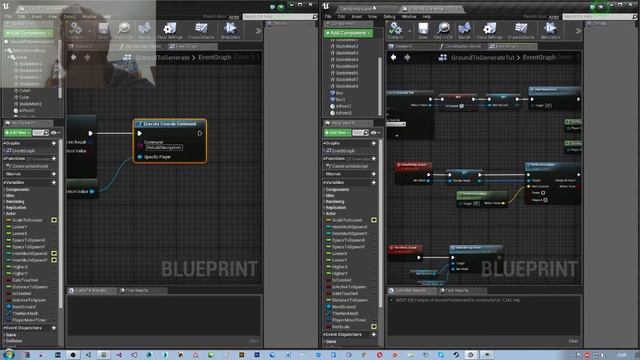Collapse Variables section in right My Blueprint
This screenshot has width=640, height=360.
(x=325, y=182)
